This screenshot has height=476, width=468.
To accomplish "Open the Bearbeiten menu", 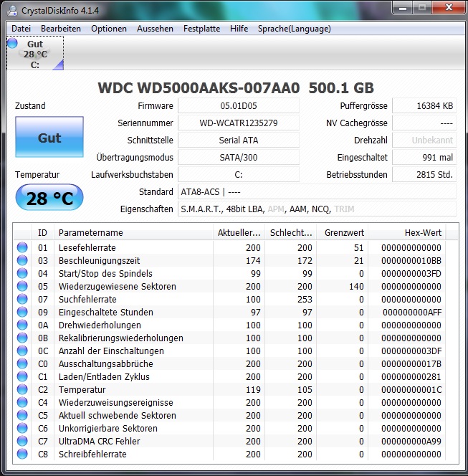I will click(61, 29).
